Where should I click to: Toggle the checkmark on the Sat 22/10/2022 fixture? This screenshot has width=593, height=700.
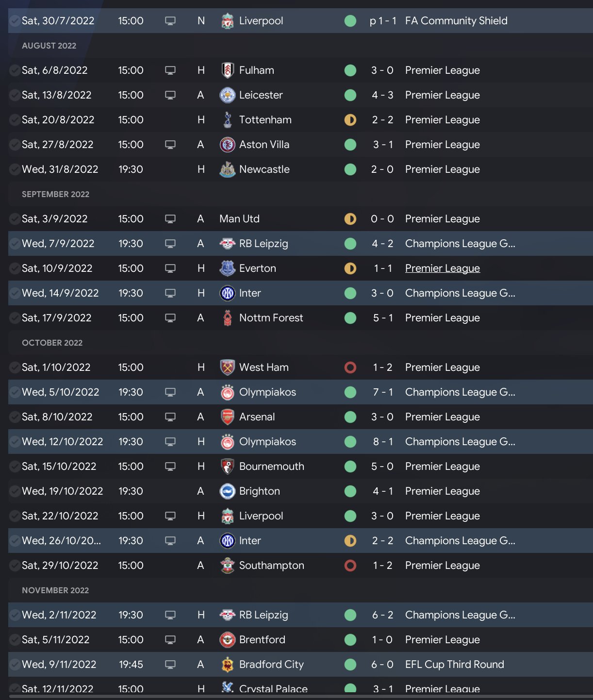pyautogui.click(x=15, y=516)
